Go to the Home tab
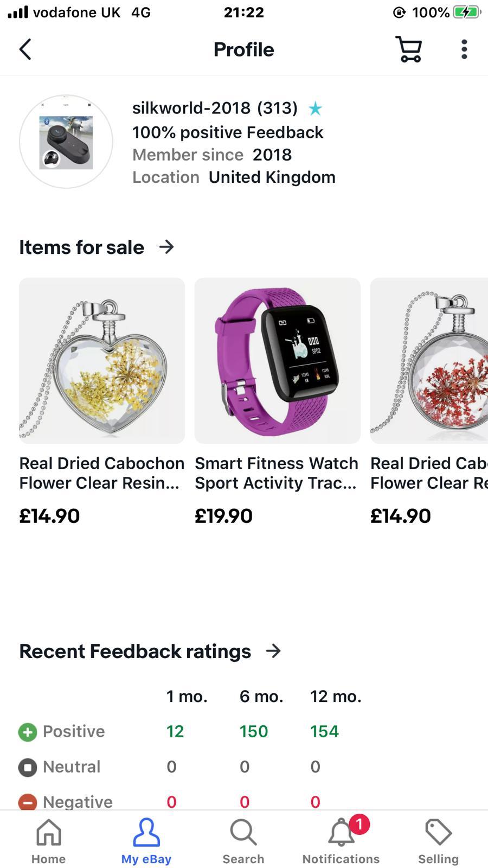Viewport: 488px width, 868px height. [48, 841]
